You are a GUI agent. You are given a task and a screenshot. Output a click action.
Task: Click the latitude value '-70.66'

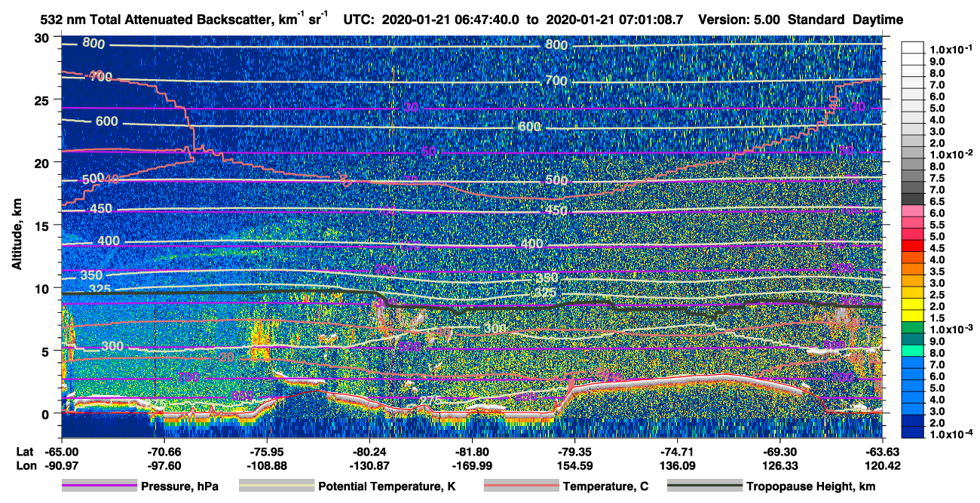[164, 451]
